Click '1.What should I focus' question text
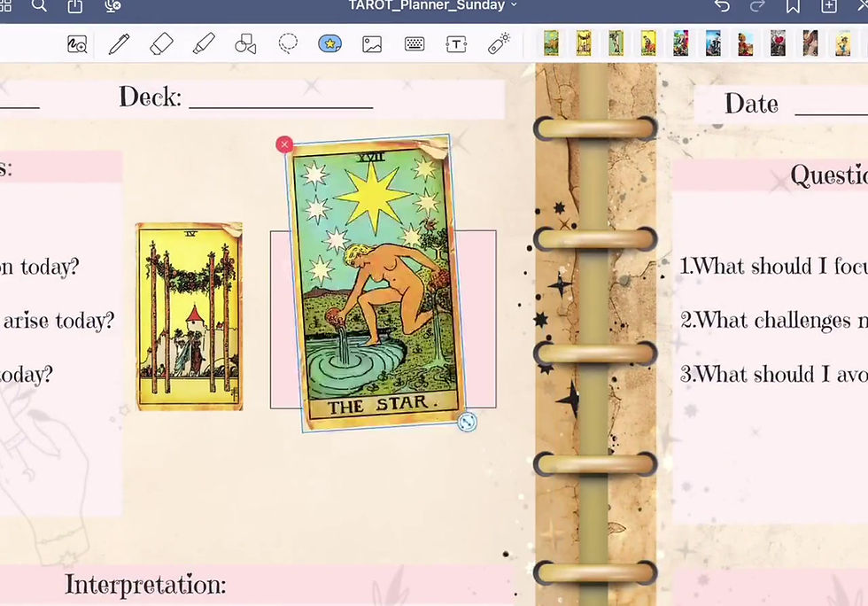Viewport: 868px width, 606px height. coord(773,267)
